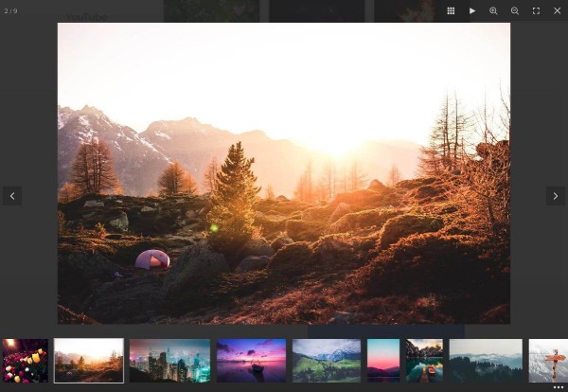Open the lake with red boat thumbnail

pos(425,360)
